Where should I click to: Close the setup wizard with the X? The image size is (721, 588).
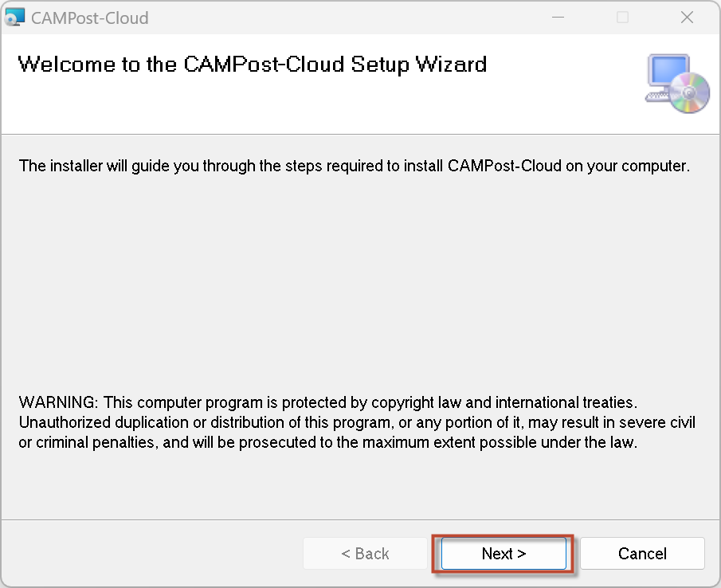(x=687, y=18)
